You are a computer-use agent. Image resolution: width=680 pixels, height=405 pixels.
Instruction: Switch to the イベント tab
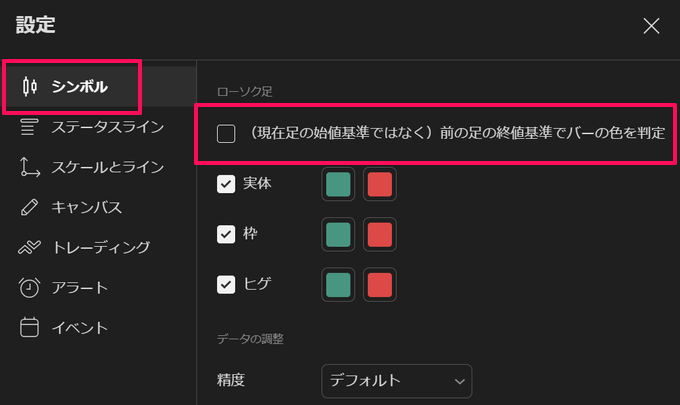coord(98,327)
